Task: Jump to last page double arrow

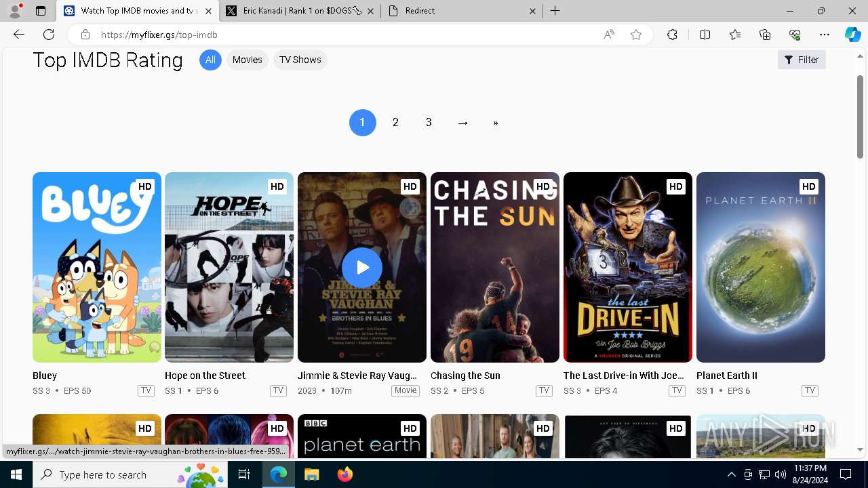Action: click(x=496, y=123)
